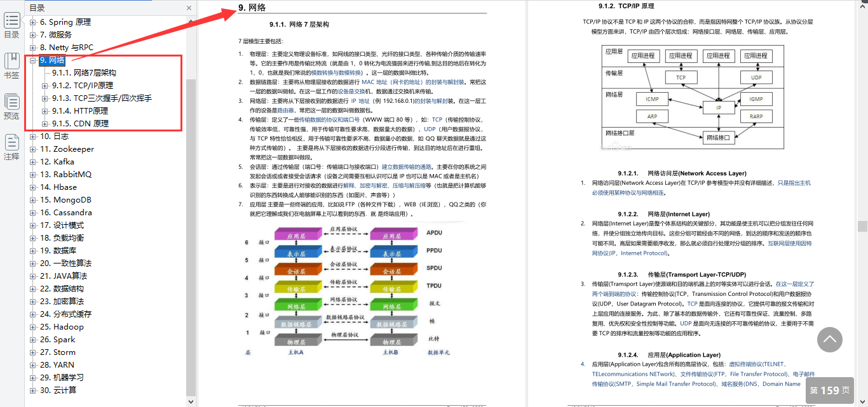The image size is (868, 407).
Task: Click the outline panel vertical scrollbar
Action: pyautogui.click(x=191, y=237)
